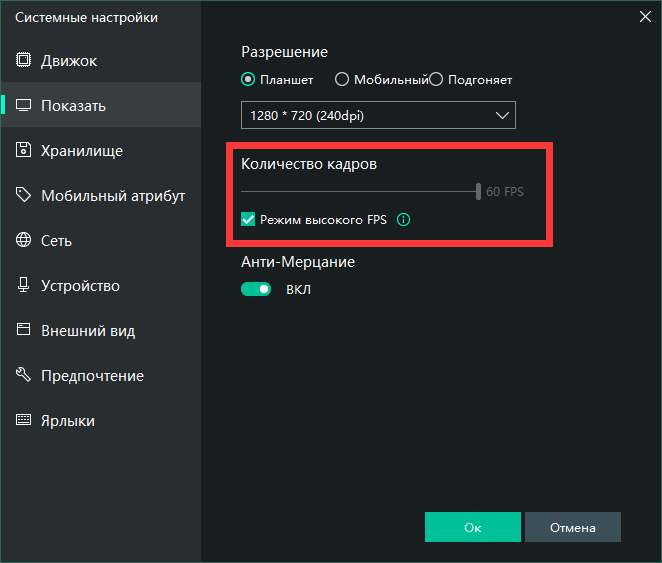This screenshot has height=563, width=662.
Task: Click the engine chip icon beside Движок
Action: click(x=23, y=61)
